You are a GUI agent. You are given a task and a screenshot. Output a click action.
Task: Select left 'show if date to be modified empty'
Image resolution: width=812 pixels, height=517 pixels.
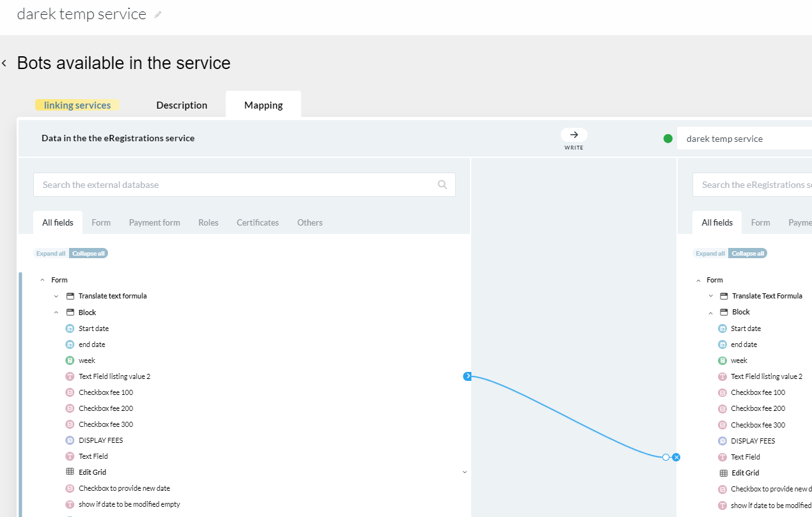point(129,504)
